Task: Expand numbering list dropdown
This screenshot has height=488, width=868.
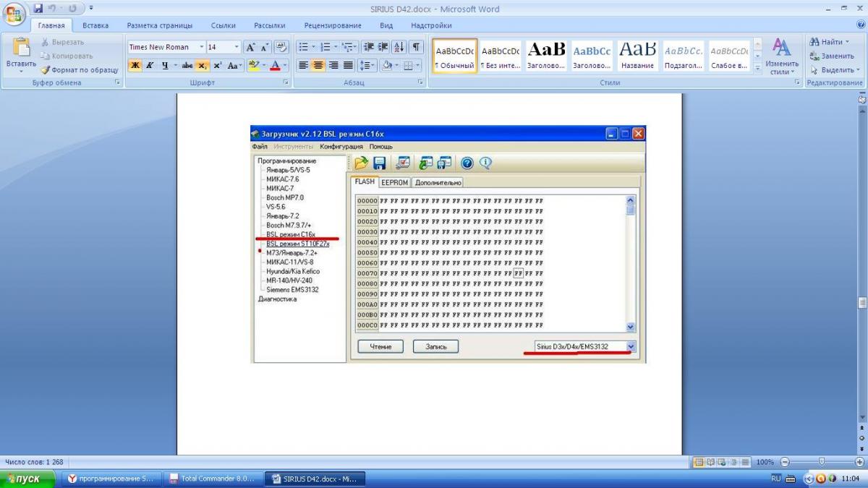Action: pos(335,47)
